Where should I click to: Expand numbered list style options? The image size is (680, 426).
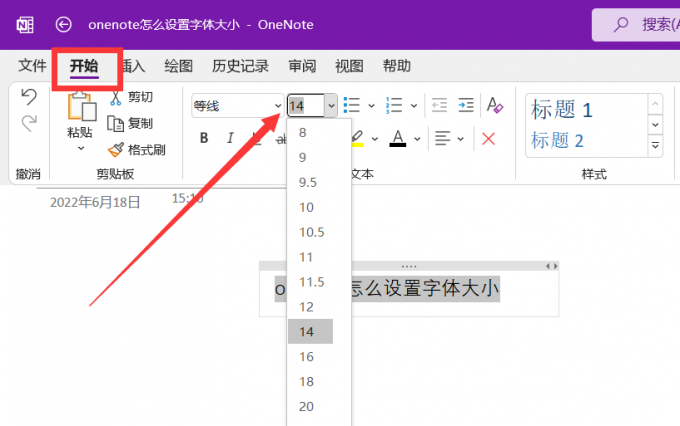414,105
